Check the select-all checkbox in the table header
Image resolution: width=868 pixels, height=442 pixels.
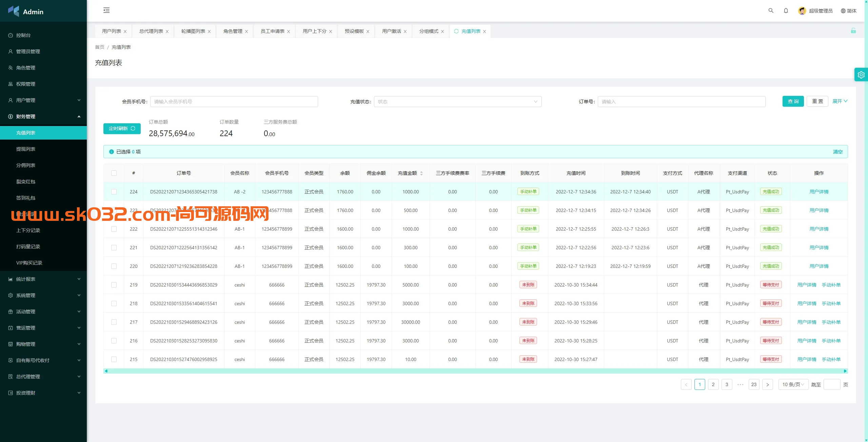[x=114, y=173]
